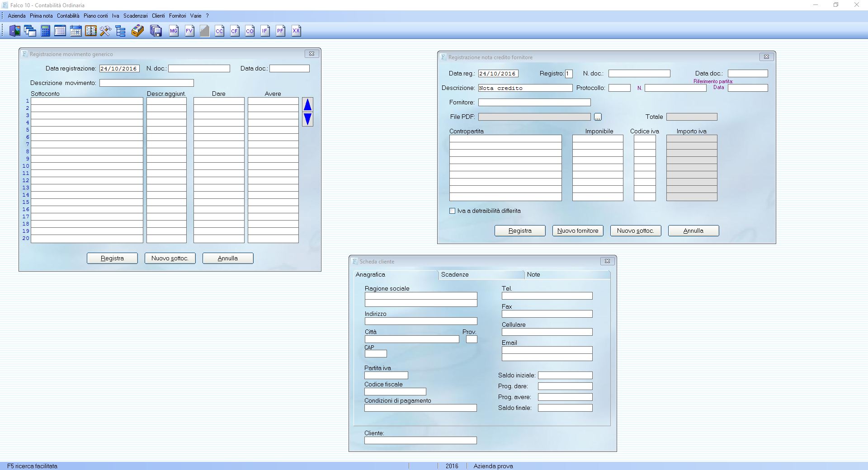Open the hammer and wrench tools icon
868x470 pixels.
tap(106, 31)
